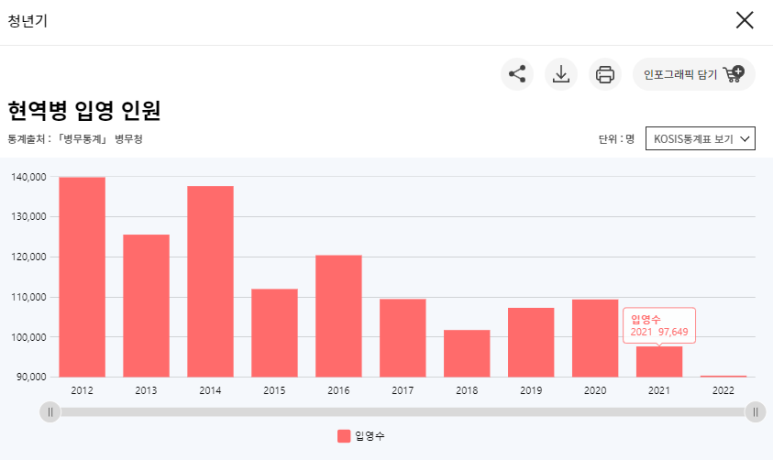Image resolution: width=773 pixels, height=460 pixels.
Task: Click the 2021 97,649 tooltip
Action: point(659,325)
